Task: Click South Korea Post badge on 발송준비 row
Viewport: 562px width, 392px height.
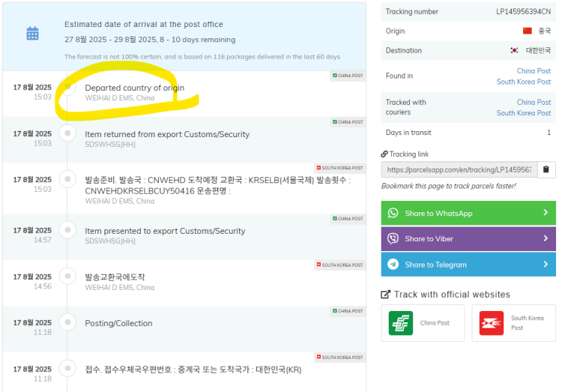Action: click(x=339, y=168)
